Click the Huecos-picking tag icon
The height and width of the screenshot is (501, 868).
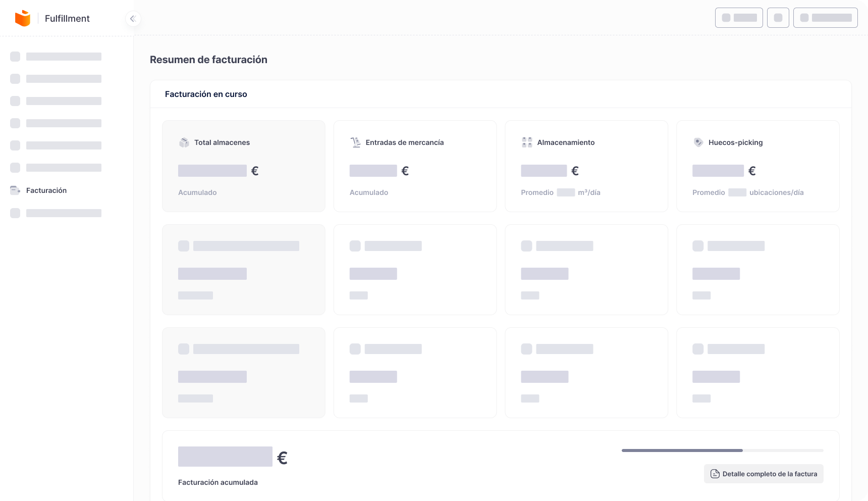point(698,142)
